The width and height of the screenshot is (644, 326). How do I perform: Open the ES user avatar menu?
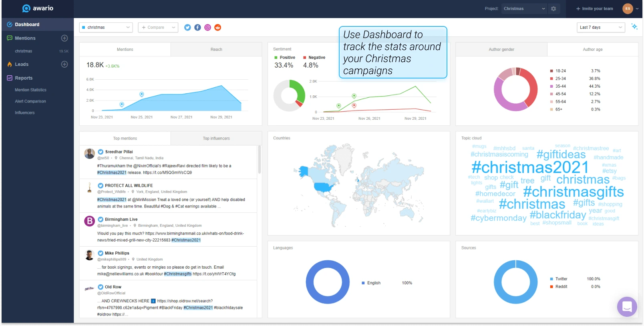[628, 8]
